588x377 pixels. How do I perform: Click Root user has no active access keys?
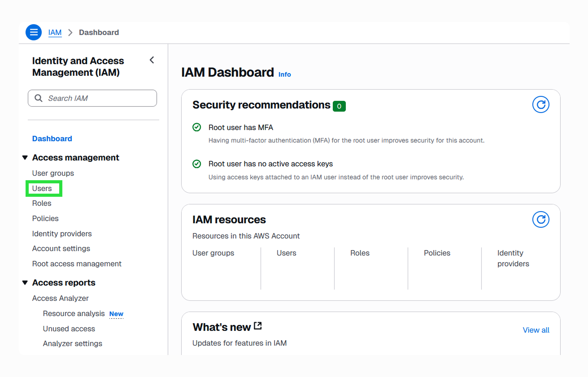coord(271,164)
